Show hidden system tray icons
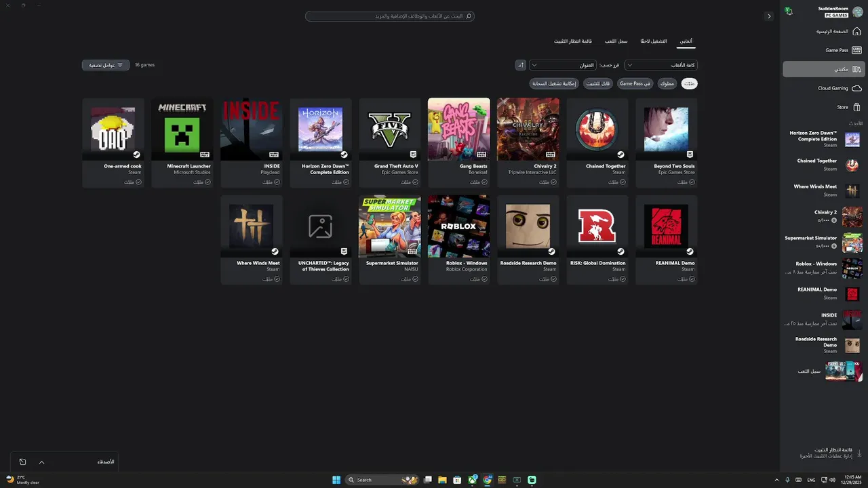Screen dimensions: 868x488 point(777,480)
